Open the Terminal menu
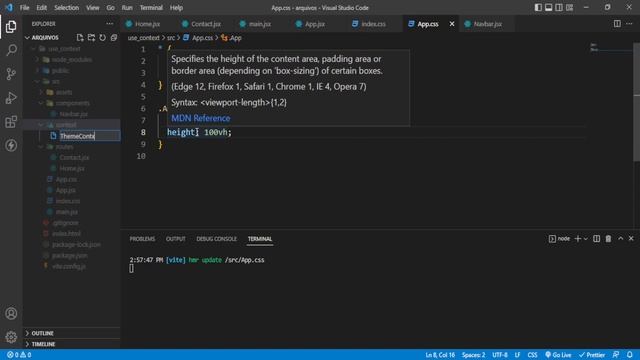640x360 pixels. pyautogui.click(x=151, y=7)
